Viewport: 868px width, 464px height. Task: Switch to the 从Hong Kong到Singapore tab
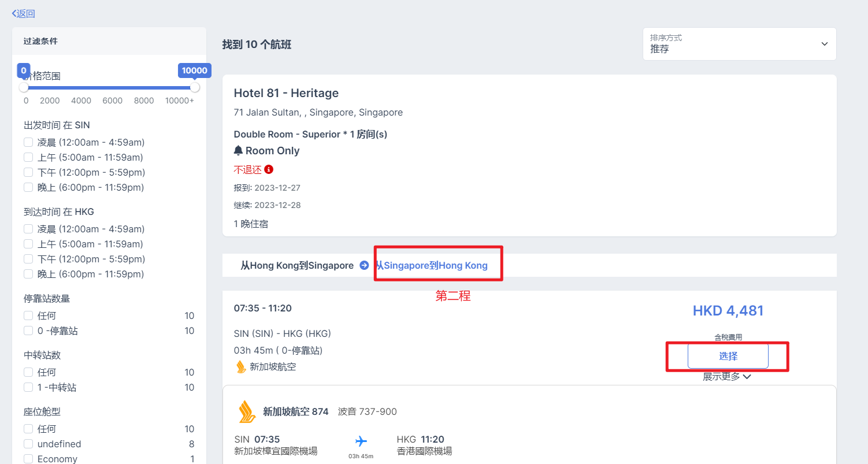(x=297, y=266)
